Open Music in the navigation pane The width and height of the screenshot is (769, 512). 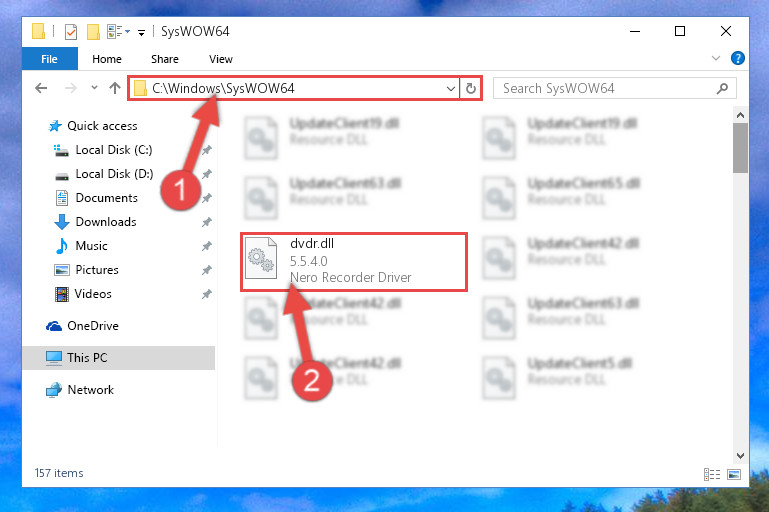[x=91, y=246]
